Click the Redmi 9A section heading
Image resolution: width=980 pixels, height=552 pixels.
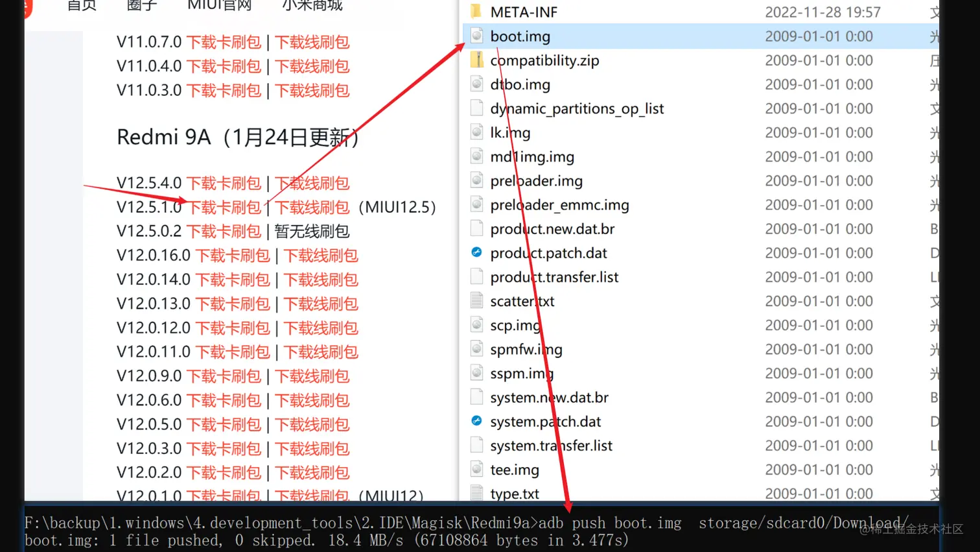(x=238, y=137)
